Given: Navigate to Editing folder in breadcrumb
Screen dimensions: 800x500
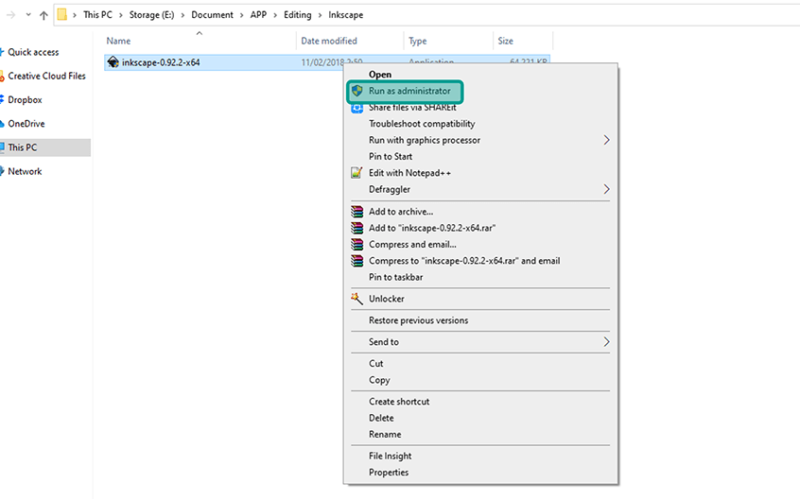Looking at the screenshot, I should pos(297,15).
